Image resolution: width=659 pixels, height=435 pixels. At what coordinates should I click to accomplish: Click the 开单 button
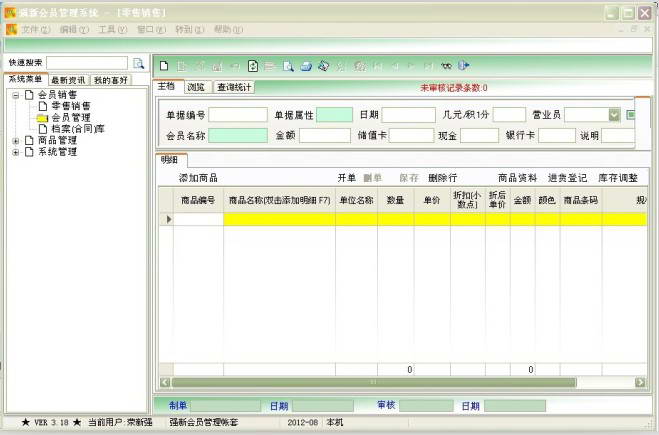[x=347, y=178]
